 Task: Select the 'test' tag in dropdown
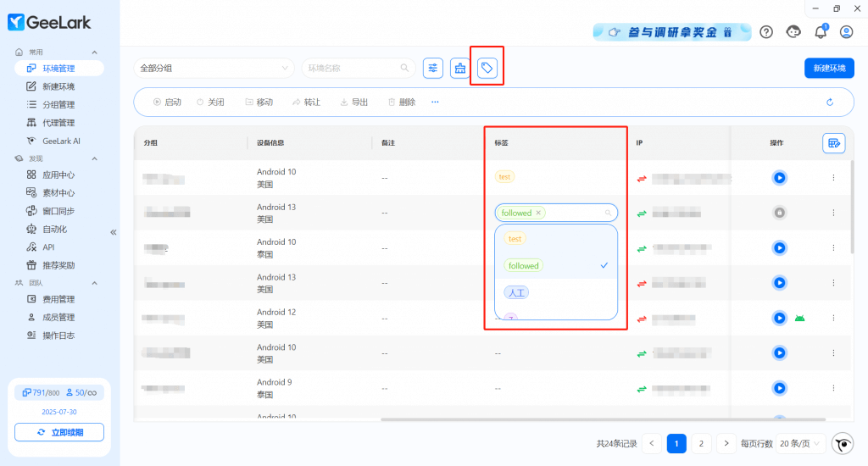[x=515, y=239]
